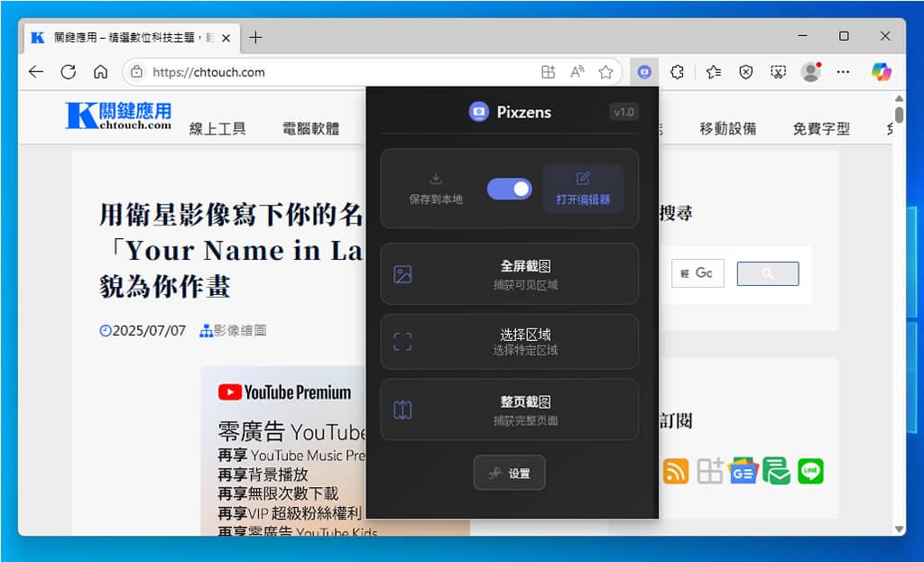The width and height of the screenshot is (924, 562).
Task: Open the 電腦軟體 menu
Action: pyautogui.click(x=310, y=128)
